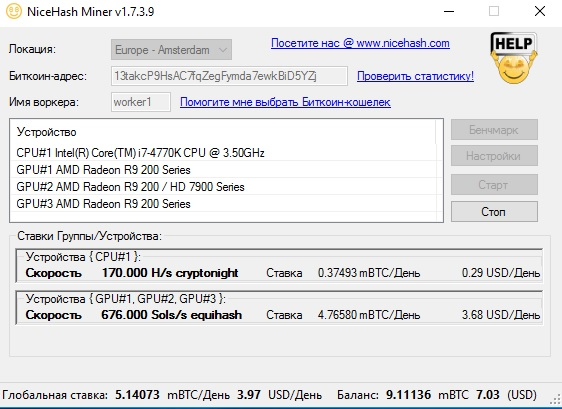The width and height of the screenshot is (562, 409).
Task: Click the Стоп button
Action: tap(494, 211)
